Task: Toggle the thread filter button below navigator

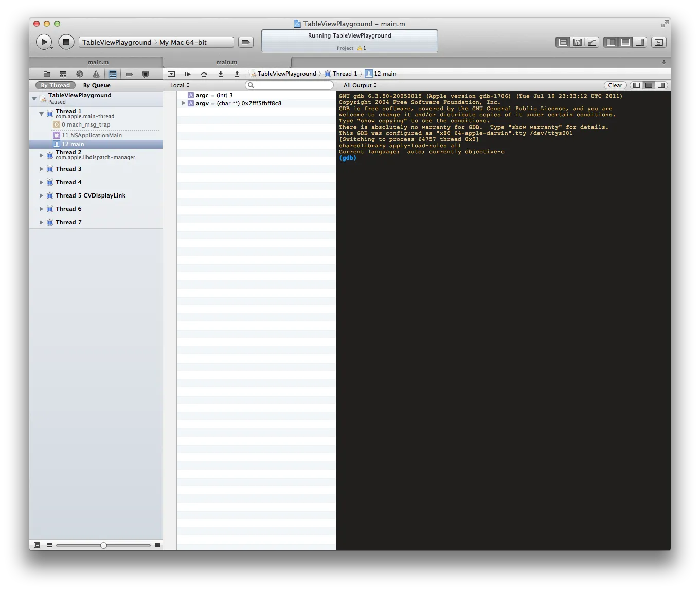Action: (37, 545)
